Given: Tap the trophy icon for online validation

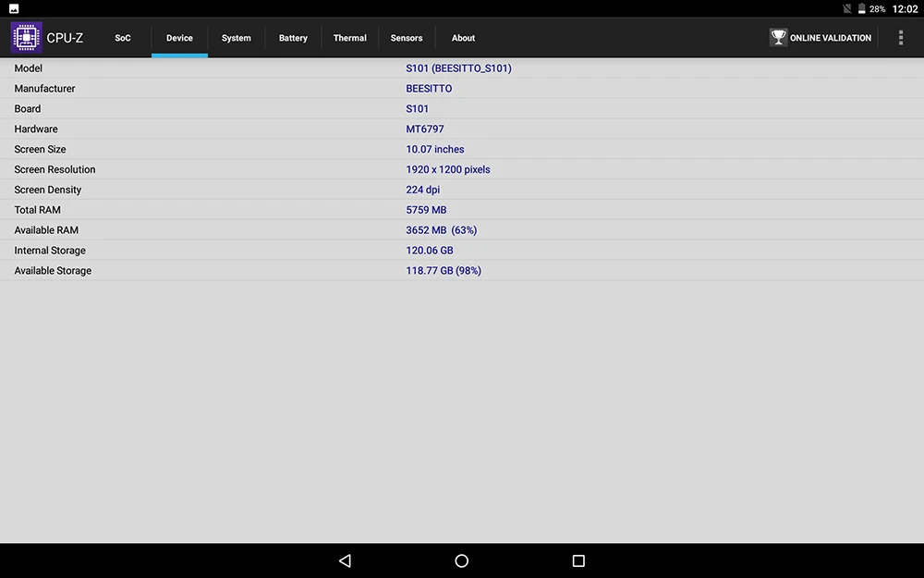Looking at the screenshot, I should (778, 37).
